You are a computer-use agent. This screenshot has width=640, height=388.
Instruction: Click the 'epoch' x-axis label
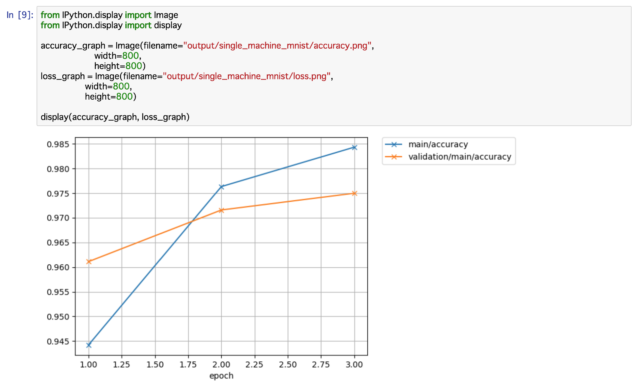(x=221, y=376)
